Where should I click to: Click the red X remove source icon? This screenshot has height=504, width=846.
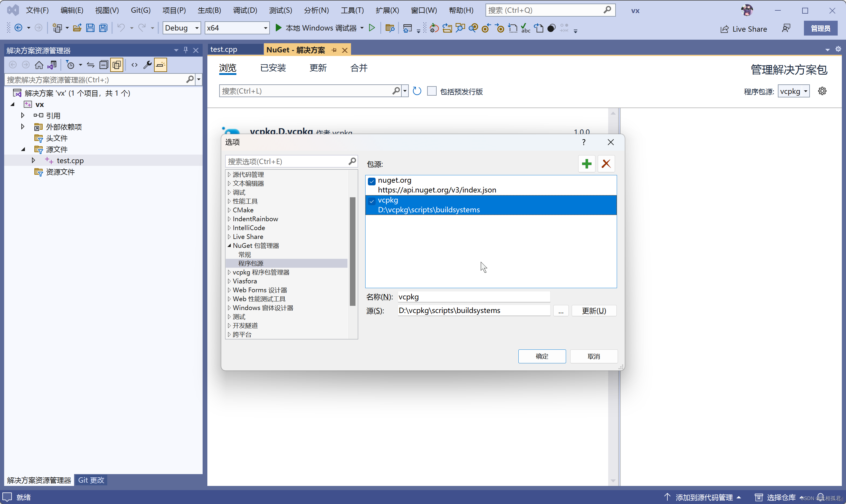point(606,164)
